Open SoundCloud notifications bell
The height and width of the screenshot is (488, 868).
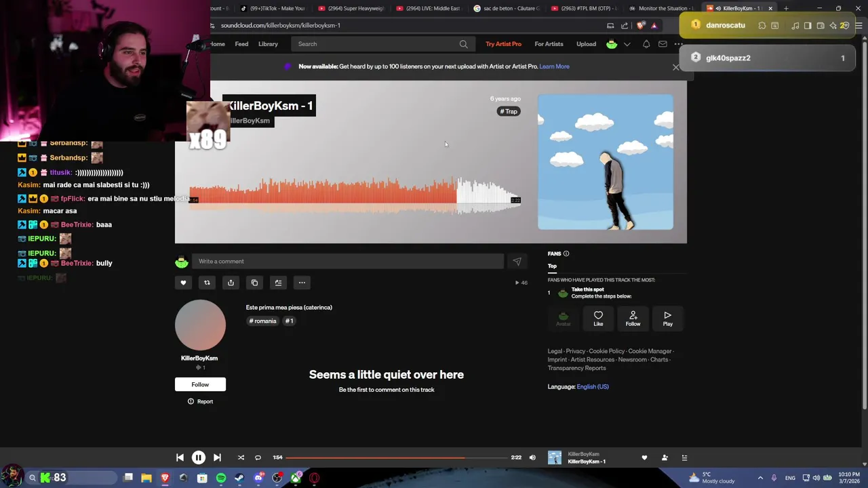[x=646, y=44]
